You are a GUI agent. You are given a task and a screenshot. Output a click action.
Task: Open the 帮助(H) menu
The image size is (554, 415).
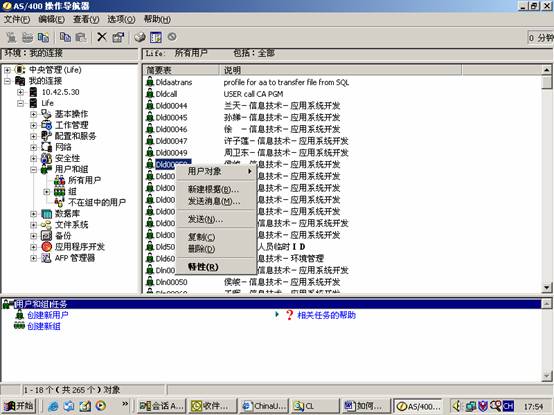157,19
